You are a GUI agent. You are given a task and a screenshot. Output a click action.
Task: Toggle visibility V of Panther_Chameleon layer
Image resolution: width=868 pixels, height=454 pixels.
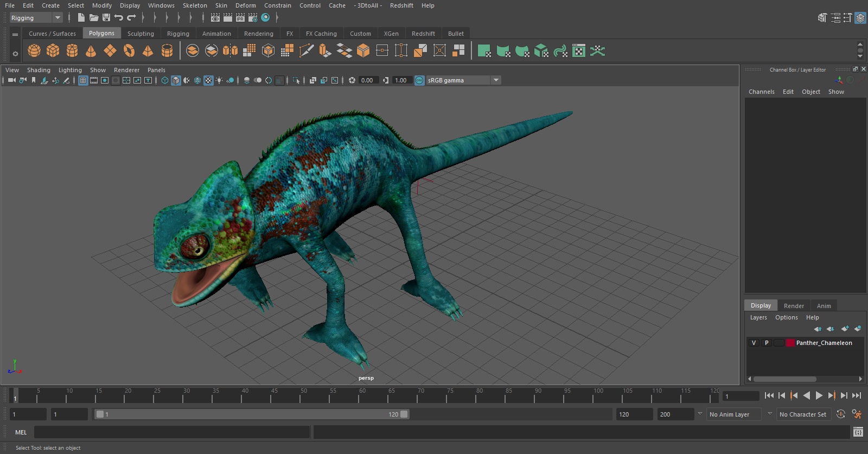pos(754,343)
